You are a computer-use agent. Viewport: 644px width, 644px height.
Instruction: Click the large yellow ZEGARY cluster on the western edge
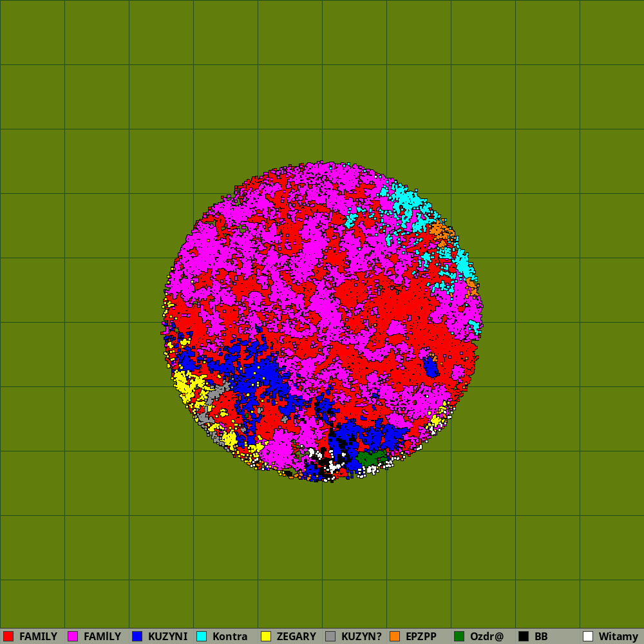tap(187, 385)
